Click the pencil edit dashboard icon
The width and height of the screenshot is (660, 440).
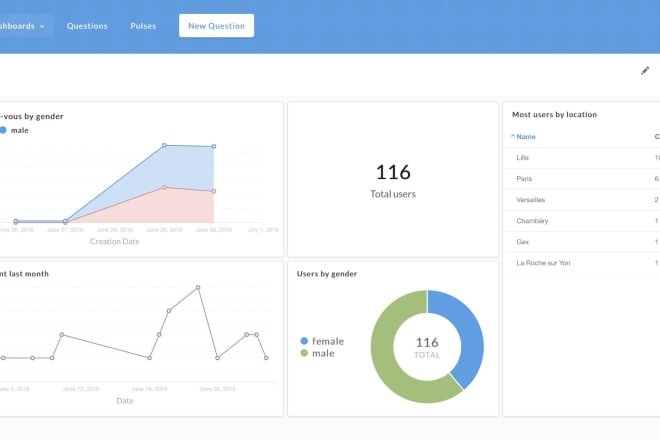645,71
